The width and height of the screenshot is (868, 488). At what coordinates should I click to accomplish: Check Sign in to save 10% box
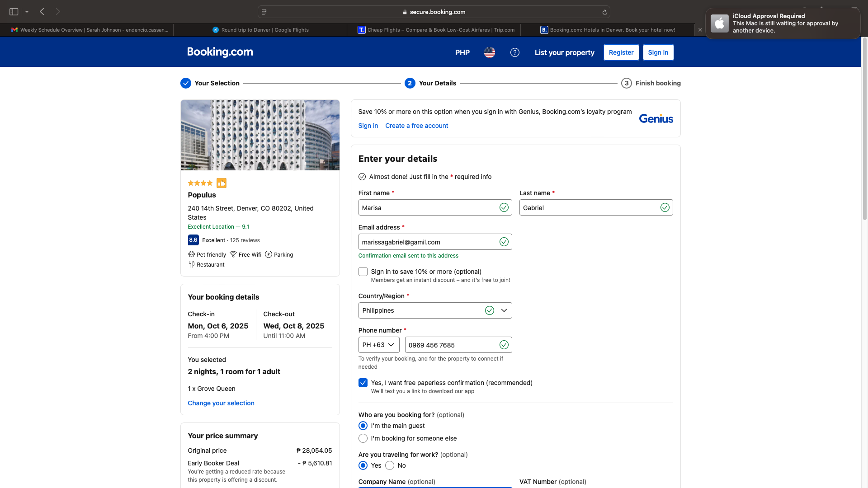[363, 272]
